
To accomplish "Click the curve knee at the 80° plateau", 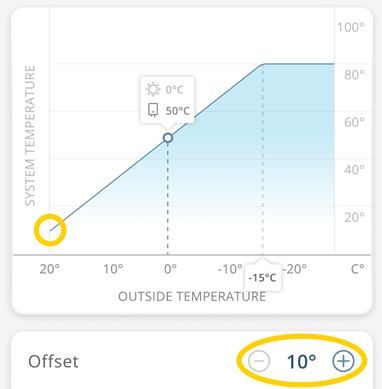I will 263,64.
